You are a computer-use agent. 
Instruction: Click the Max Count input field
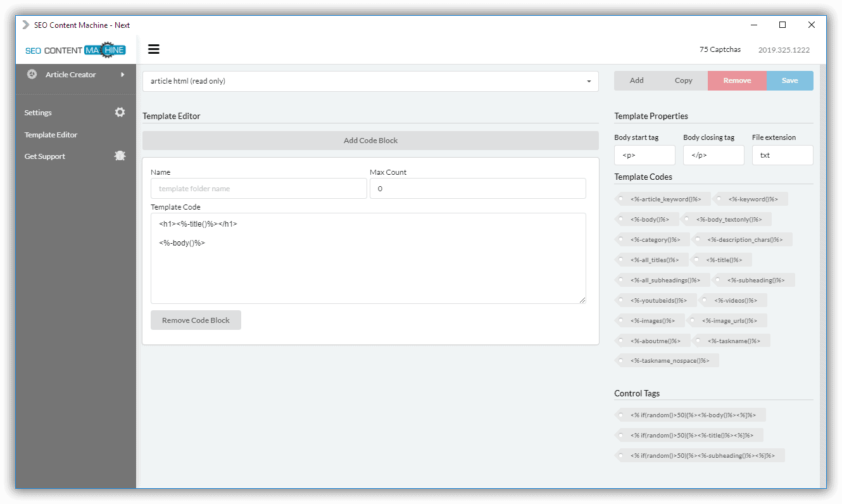(x=477, y=189)
